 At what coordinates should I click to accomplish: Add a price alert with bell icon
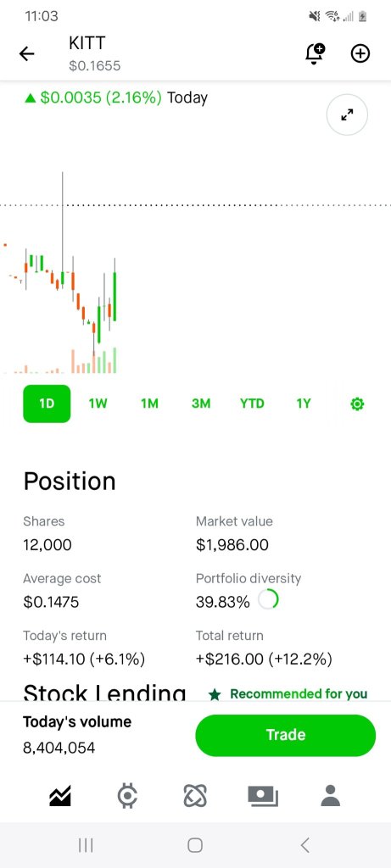316,53
